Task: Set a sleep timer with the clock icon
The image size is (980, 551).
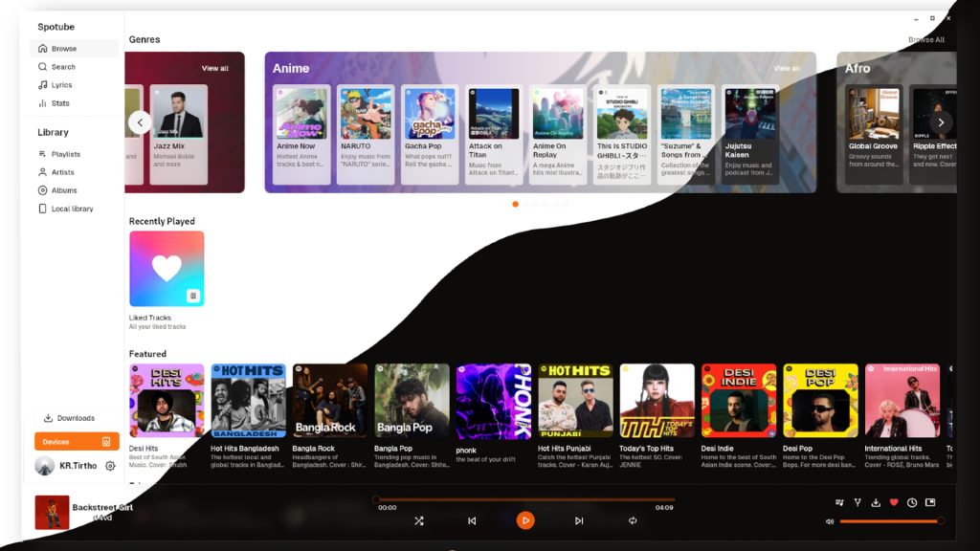Action: tap(911, 502)
